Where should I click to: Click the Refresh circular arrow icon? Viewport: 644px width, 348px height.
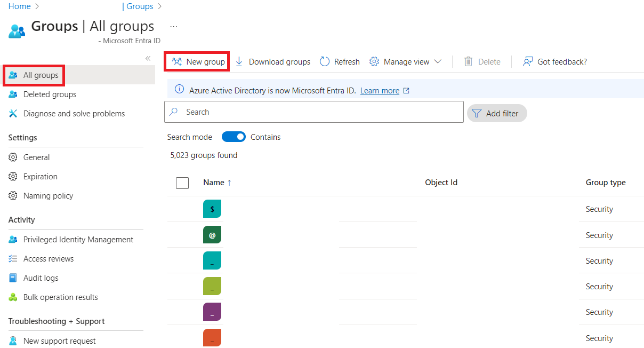pyautogui.click(x=325, y=61)
